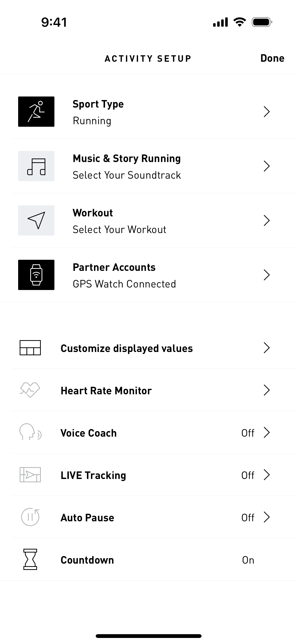Open the Customize displayed values entry
This screenshot has height=644, width=297.
(126, 348)
